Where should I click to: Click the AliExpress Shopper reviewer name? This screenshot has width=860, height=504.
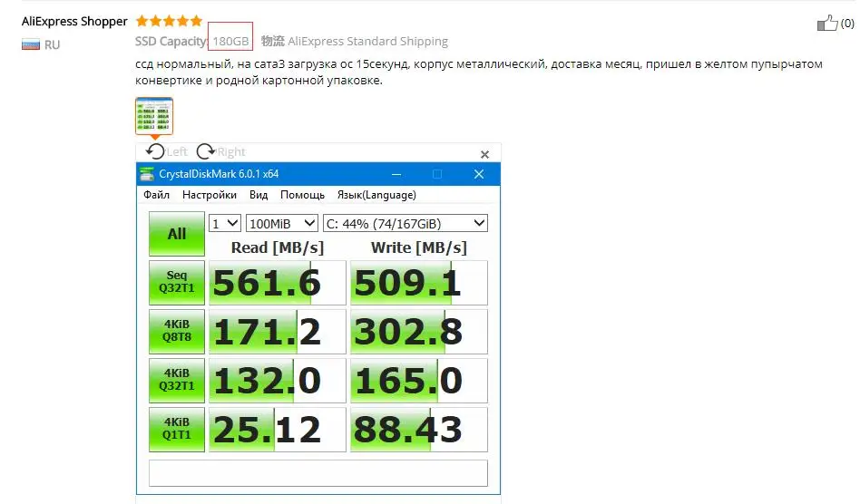click(74, 22)
